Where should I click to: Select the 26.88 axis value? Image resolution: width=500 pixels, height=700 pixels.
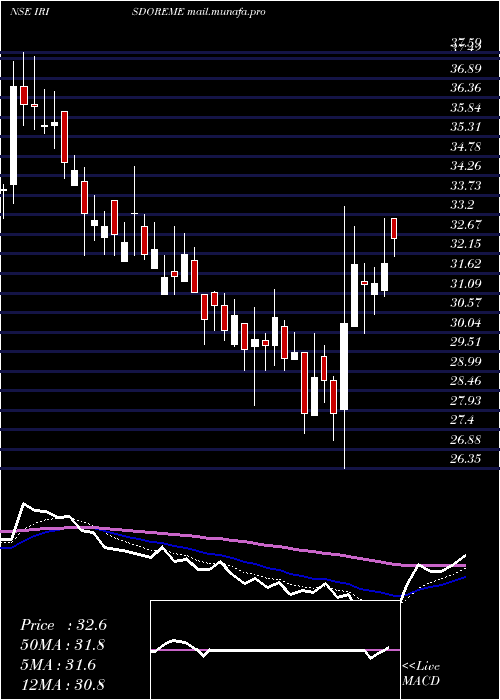(466, 440)
